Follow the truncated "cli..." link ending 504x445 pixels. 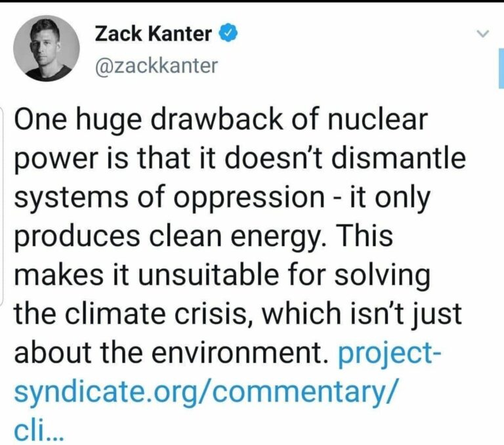coord(39,432)
